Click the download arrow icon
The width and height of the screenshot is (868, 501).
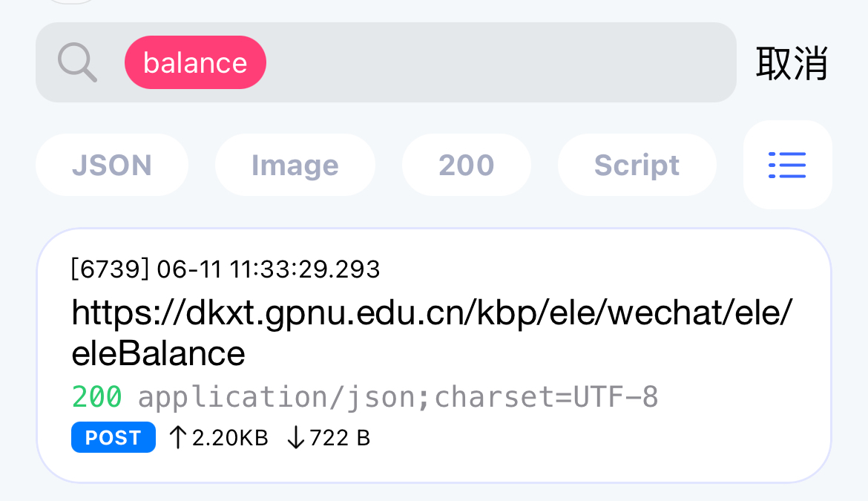pyautogui.click(x=295, y=438)
